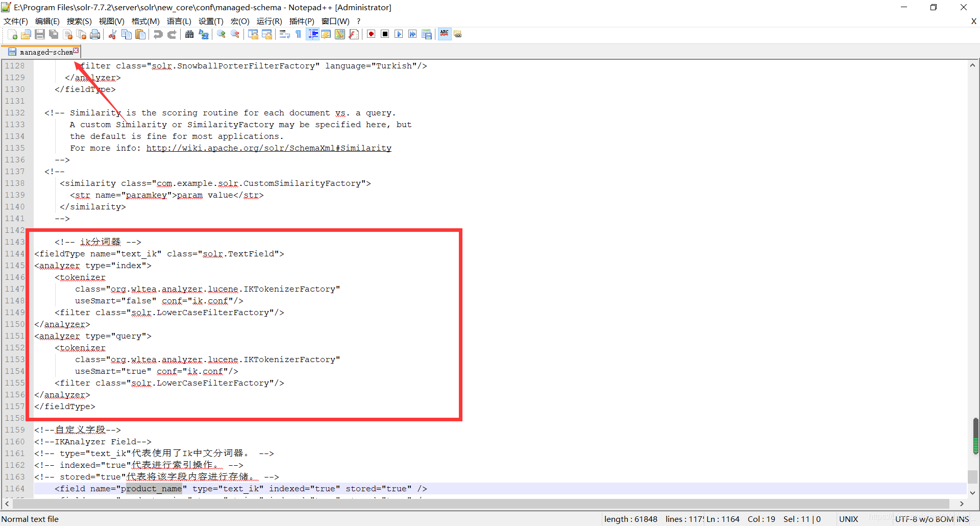
Task: Save the current file with floppy icon
Action: pyautogui.click(x=40, y=34)
